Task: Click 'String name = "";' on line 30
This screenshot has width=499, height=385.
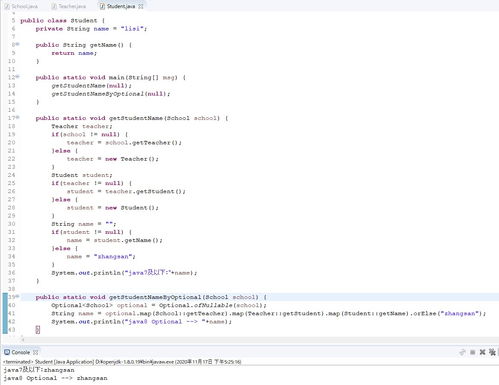Action: click(84, 224)
